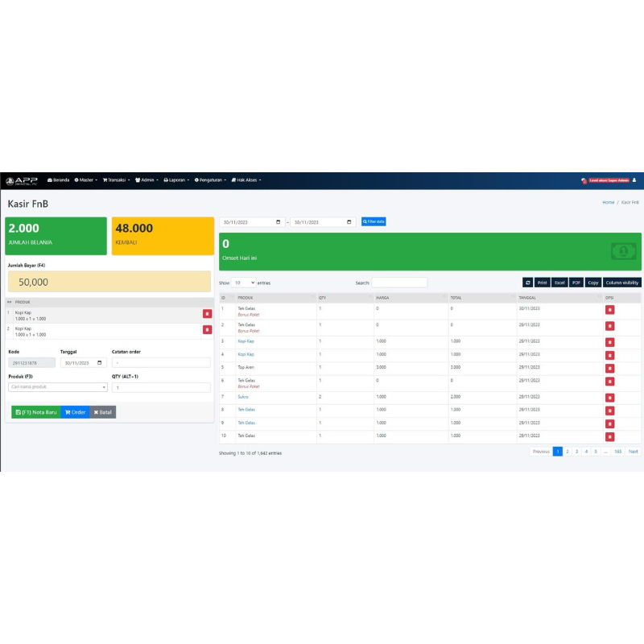Sort table by TANGGAL column
644x644 pixels.
coord(559,298)
